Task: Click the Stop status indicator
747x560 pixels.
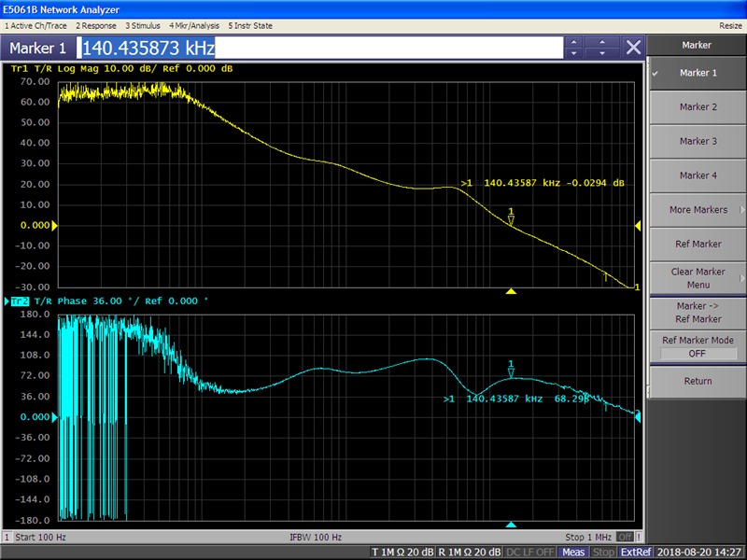Action: click(603, 553)
